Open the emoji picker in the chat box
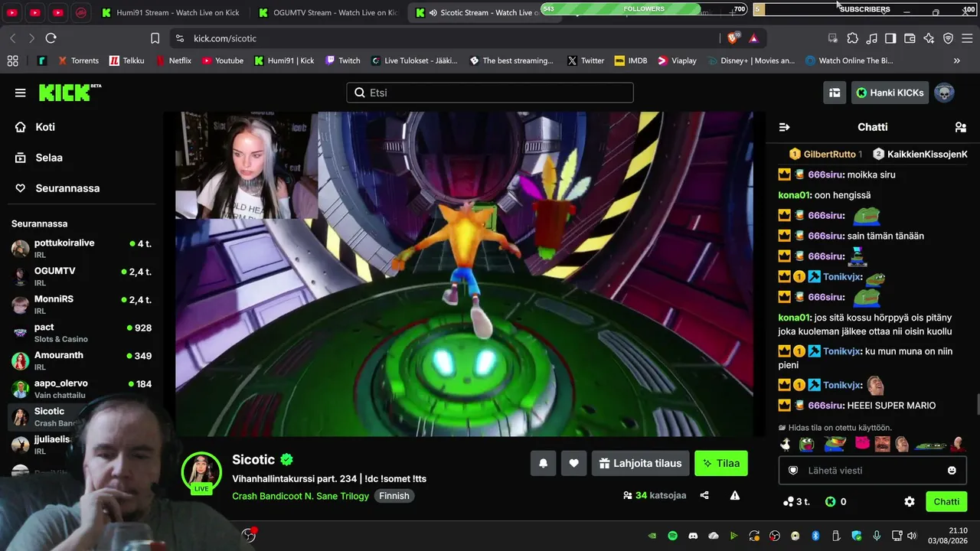 [952, 470]
